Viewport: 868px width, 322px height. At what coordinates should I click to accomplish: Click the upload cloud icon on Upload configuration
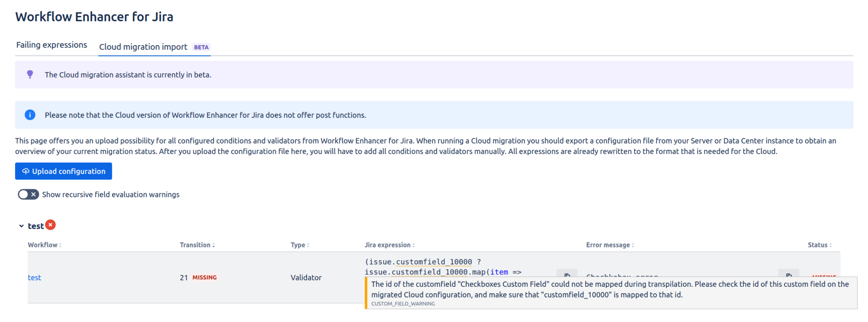click(x=26, y=171)
